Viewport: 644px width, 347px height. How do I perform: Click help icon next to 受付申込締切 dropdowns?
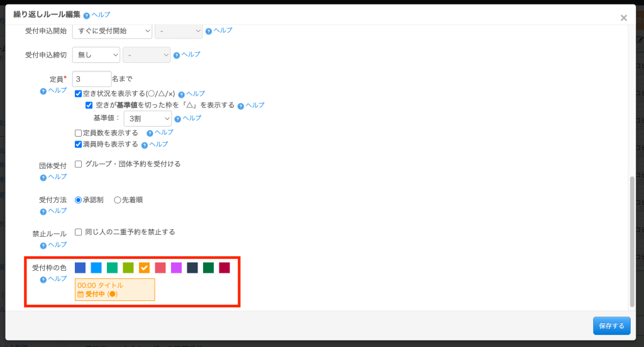click(177, 55)
